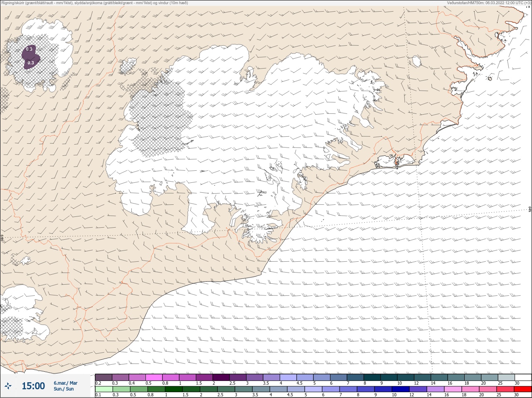Click the weekday text "Sun./ Sun"

(64, 389)
